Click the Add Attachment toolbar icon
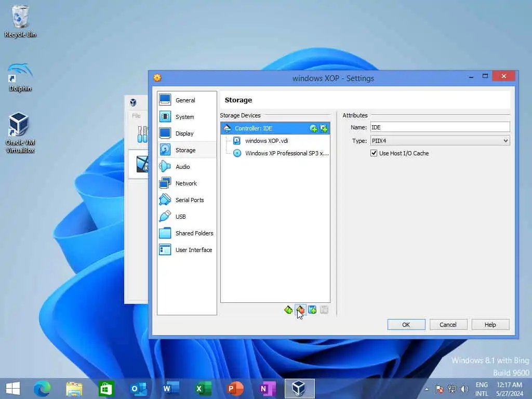 pos(312,310)
